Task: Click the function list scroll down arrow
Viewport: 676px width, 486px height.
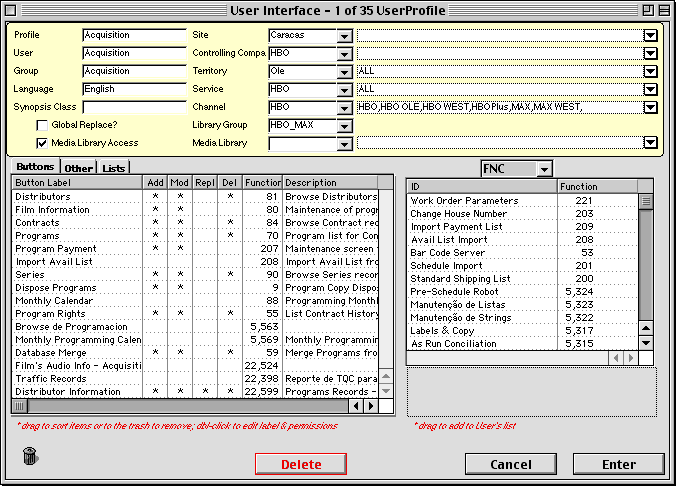Action: [x=645, y=343]
